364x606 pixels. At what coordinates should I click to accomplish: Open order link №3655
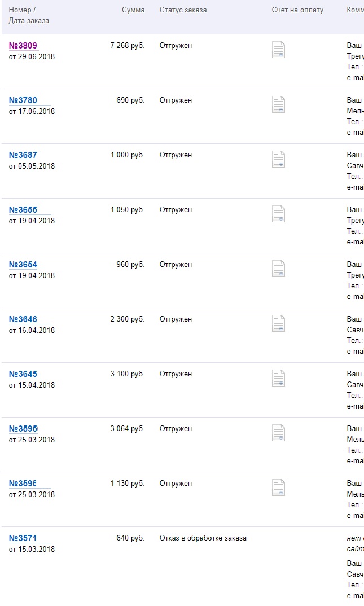(23, 210)
